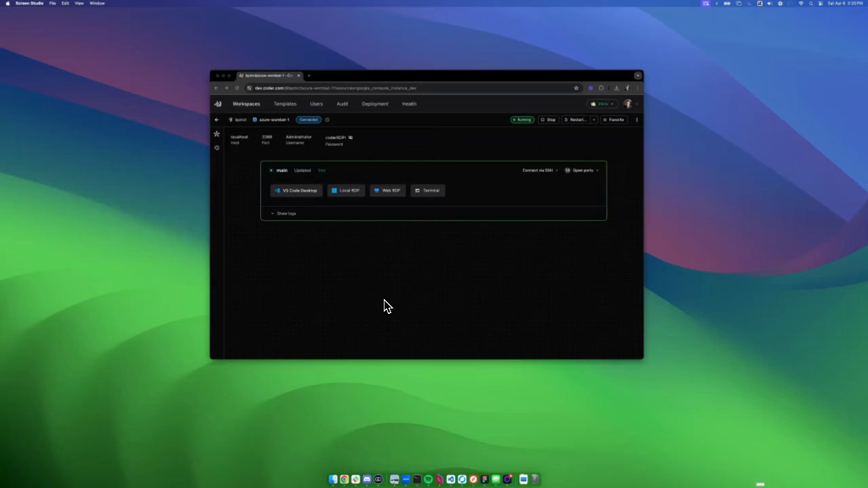Open the View menu in the menu bar
This screenshot has width=868, height=488.
point(79,3)
